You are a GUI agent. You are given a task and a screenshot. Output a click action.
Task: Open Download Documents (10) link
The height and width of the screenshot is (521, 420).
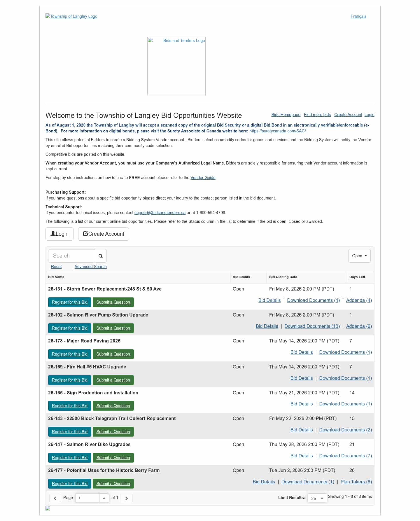click(312, 326)
